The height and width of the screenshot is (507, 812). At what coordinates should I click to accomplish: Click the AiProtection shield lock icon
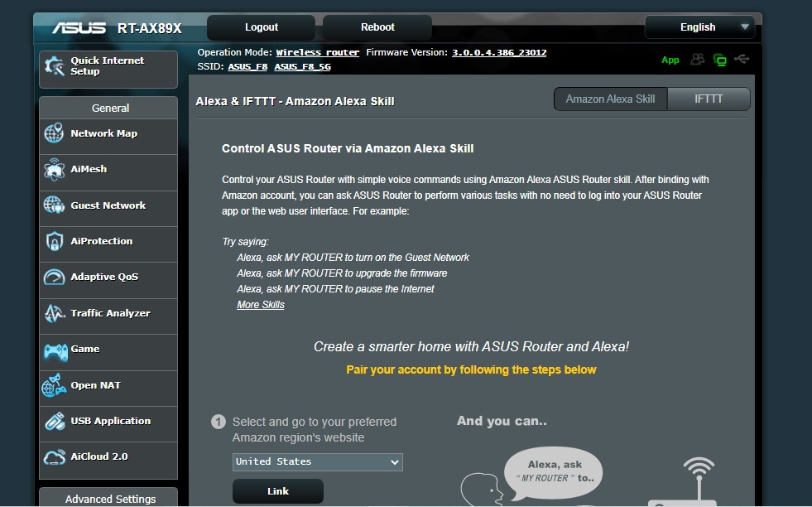(x=55, y=241)
